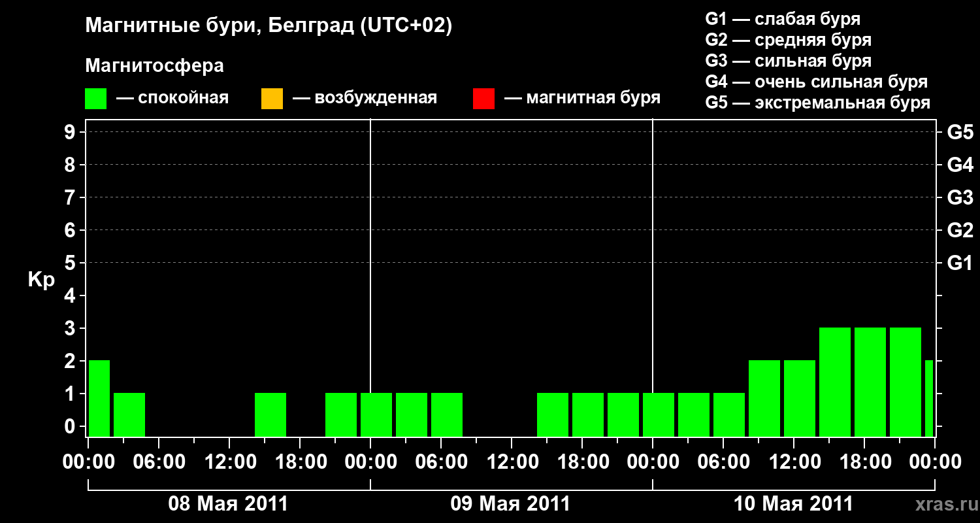Viewport: 980px width, 523px height.
Task: Select the 'G2 — средняя буря' legend line
Action: point(788,40)
